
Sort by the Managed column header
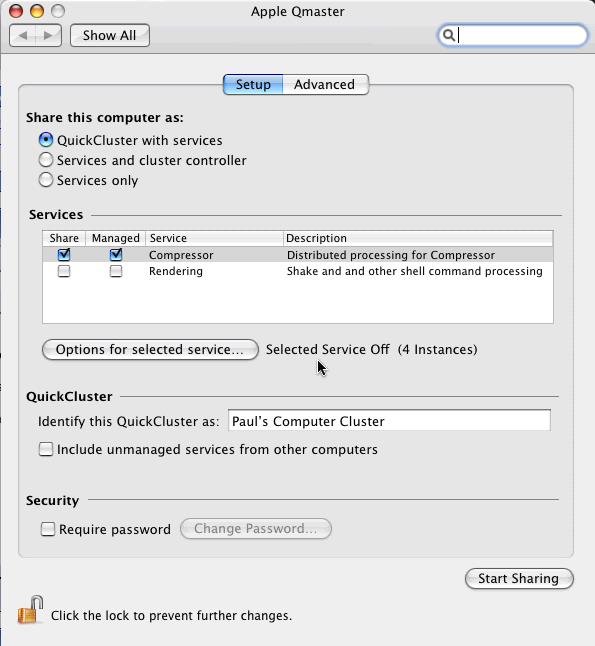point(115,238)
